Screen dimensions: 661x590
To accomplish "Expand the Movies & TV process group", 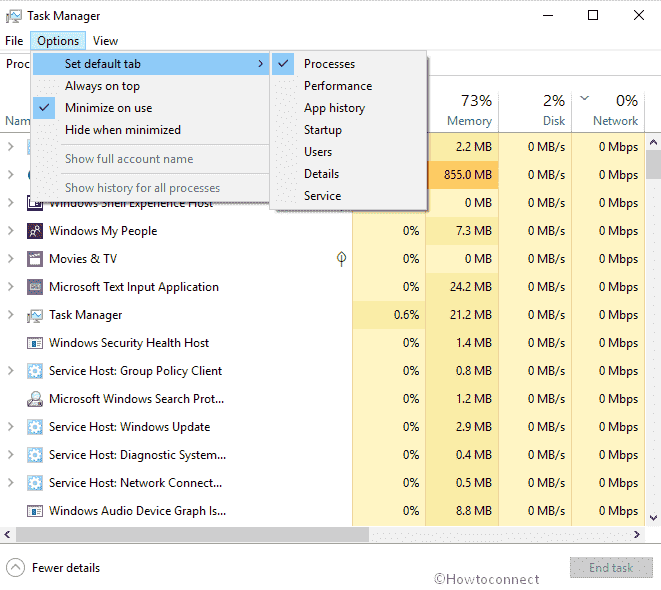I will pyautogui.click(x=11, y=259).
